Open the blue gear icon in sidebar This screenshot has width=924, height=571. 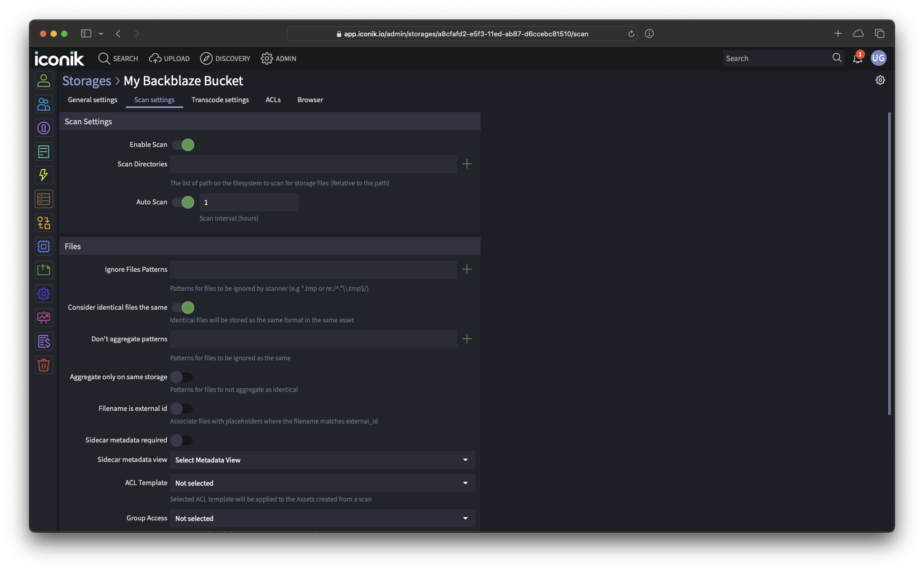(x=44, y=294)
